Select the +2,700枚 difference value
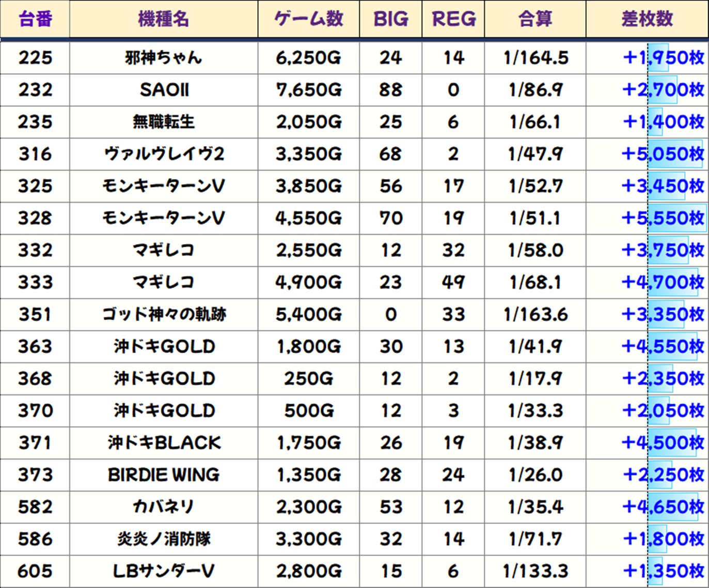Viewport: 709px width, 588px height. click(x=664, y=90)
